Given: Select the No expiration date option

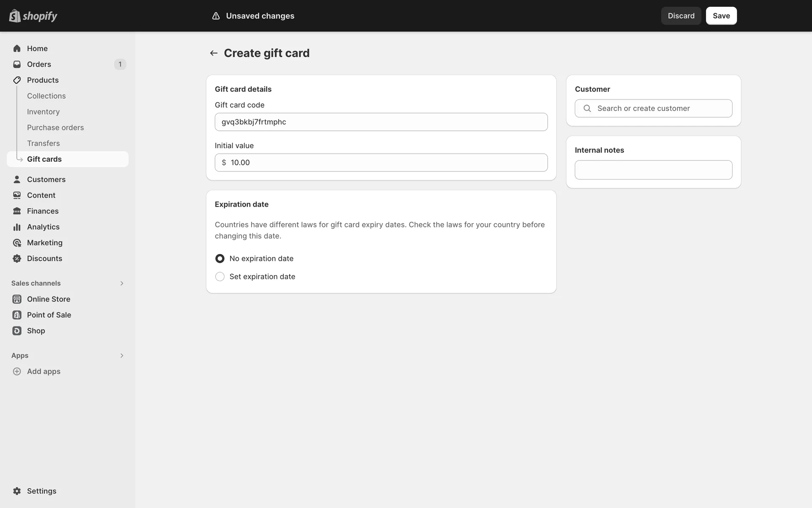Looking at the screenshot, I should click(x=220, y=258).
